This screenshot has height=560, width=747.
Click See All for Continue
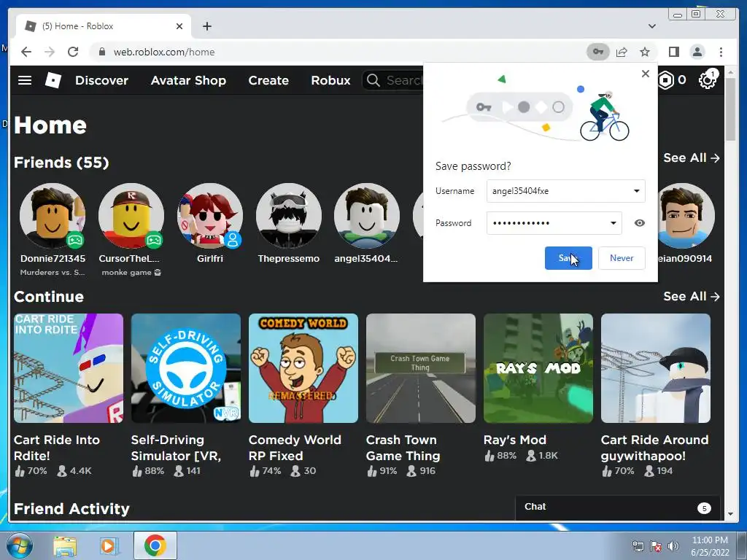tap(692, 296)
